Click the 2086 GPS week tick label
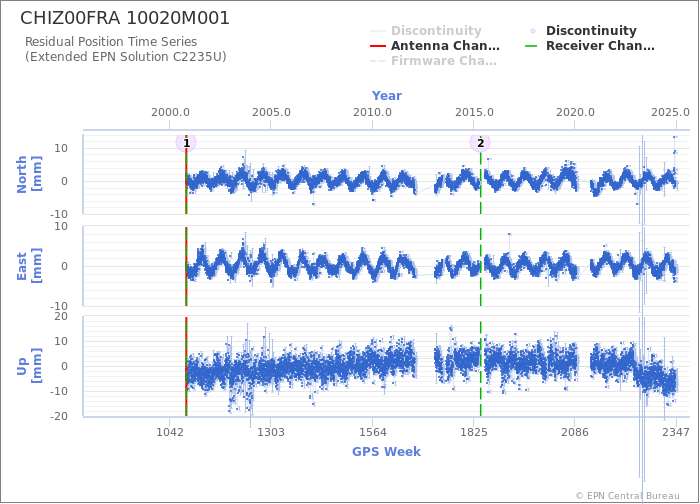 click(575, 433)
